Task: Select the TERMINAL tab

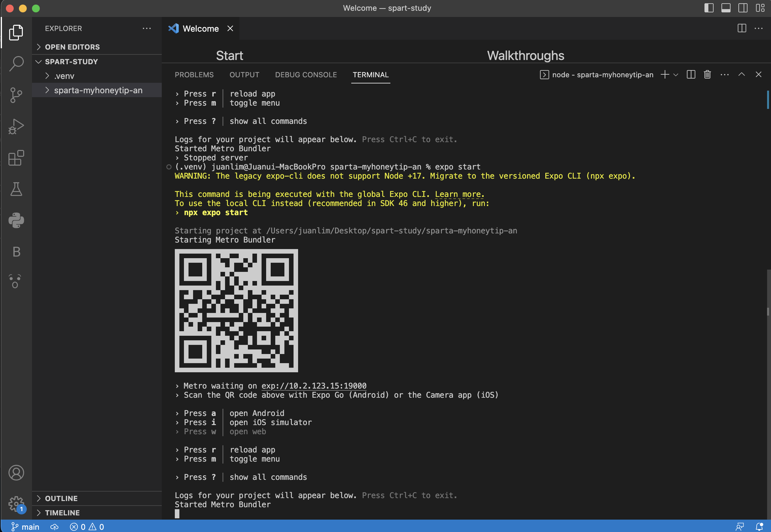Action: (x=370, y=75)
